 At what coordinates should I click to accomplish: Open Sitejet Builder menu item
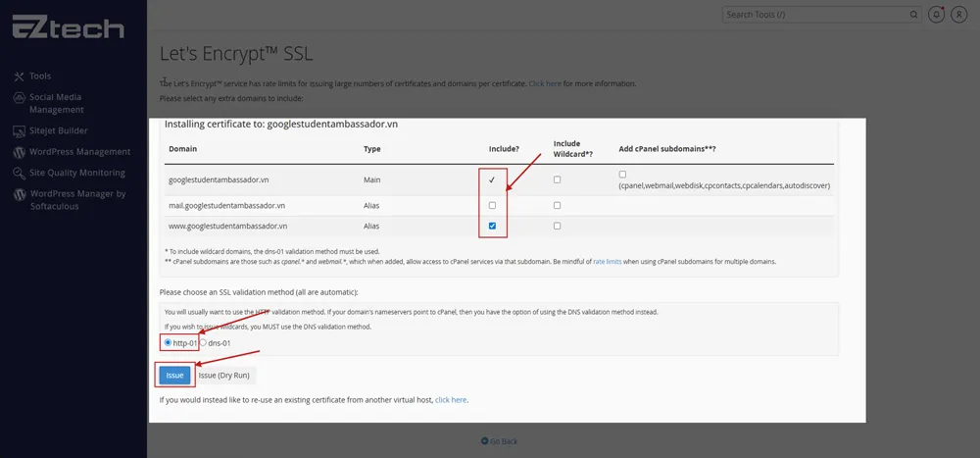(59, 130)
